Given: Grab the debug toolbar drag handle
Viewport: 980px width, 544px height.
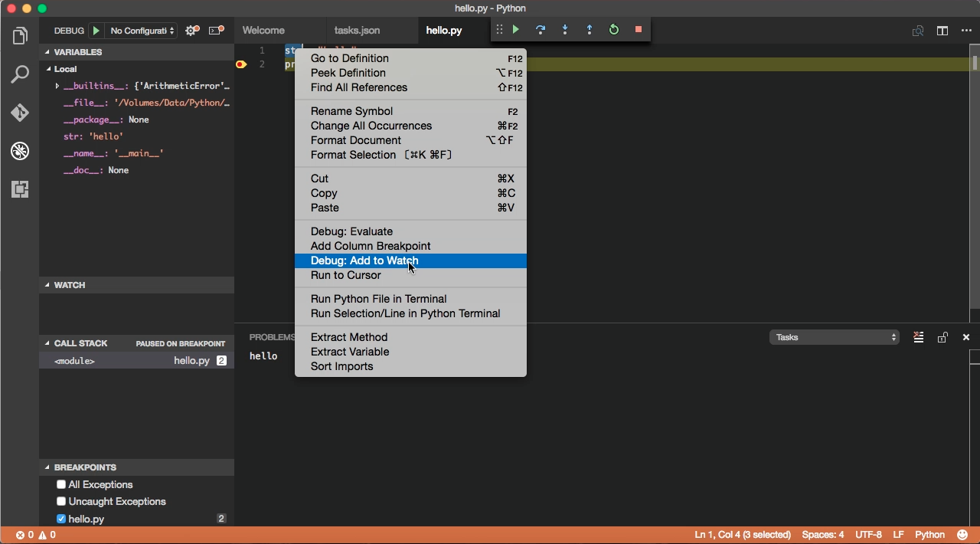Looking at the screenshot, I should pos(499,30).
